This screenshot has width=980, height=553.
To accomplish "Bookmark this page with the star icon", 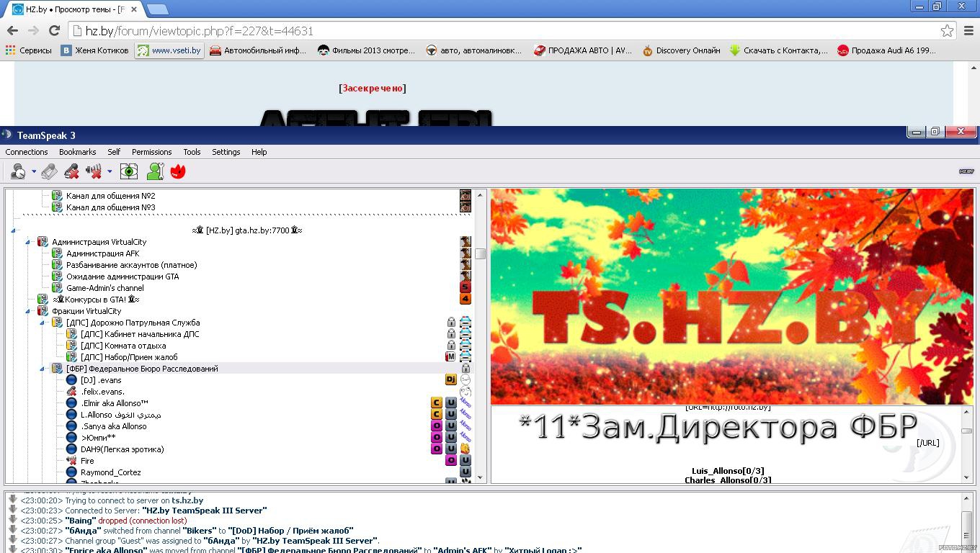I will click(x=947, y=30).
